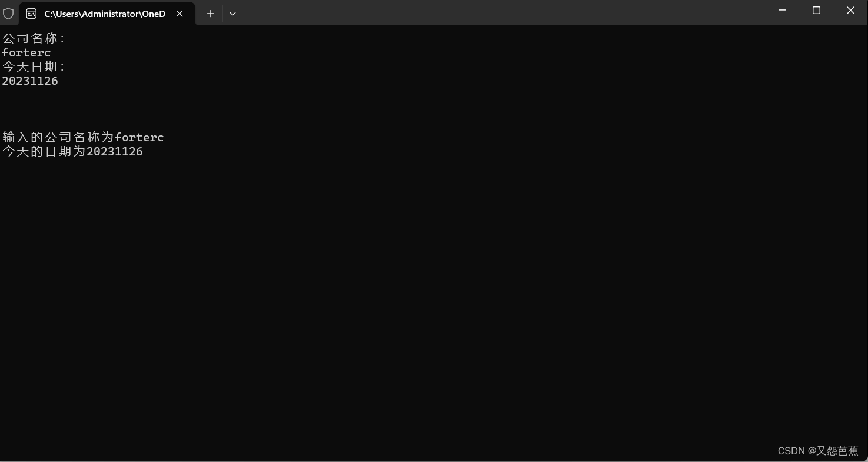The width and height of the screenshot is (868, 462).
Task: Expand the new tab profile dropdown
Action: point(232,14)
